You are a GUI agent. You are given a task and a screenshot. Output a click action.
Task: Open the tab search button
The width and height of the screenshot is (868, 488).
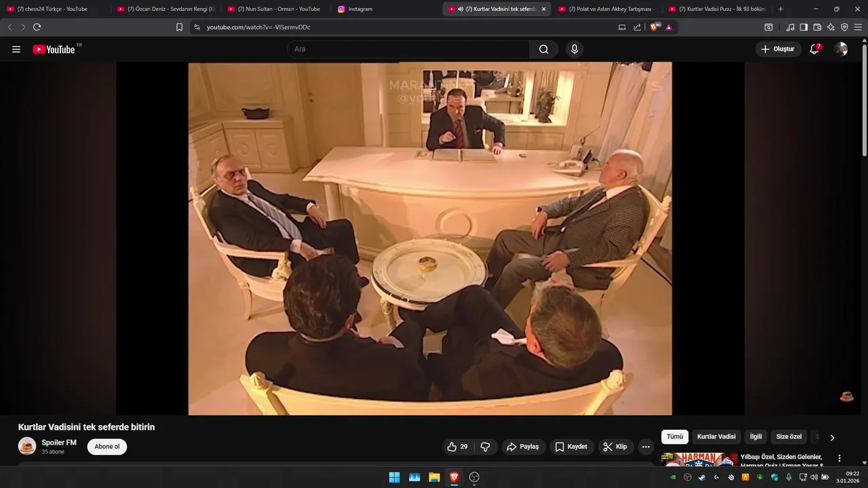(768, 27)
